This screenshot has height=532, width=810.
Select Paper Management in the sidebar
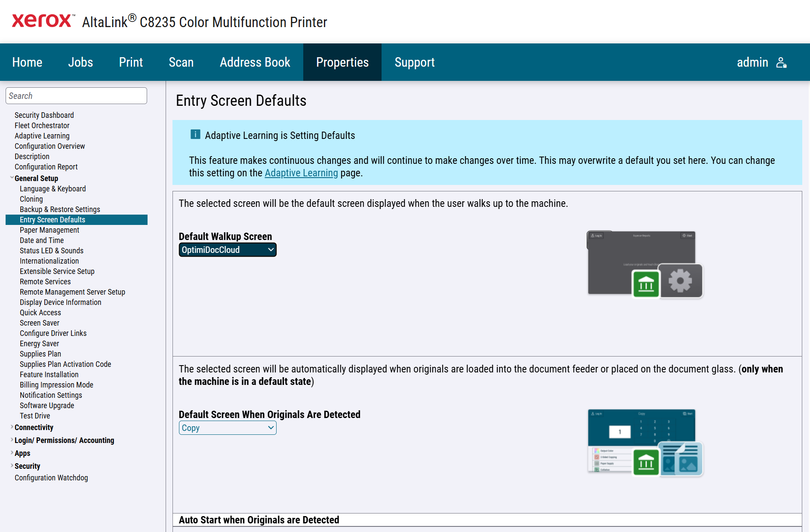pyautogui.click(x=49, y=230)
